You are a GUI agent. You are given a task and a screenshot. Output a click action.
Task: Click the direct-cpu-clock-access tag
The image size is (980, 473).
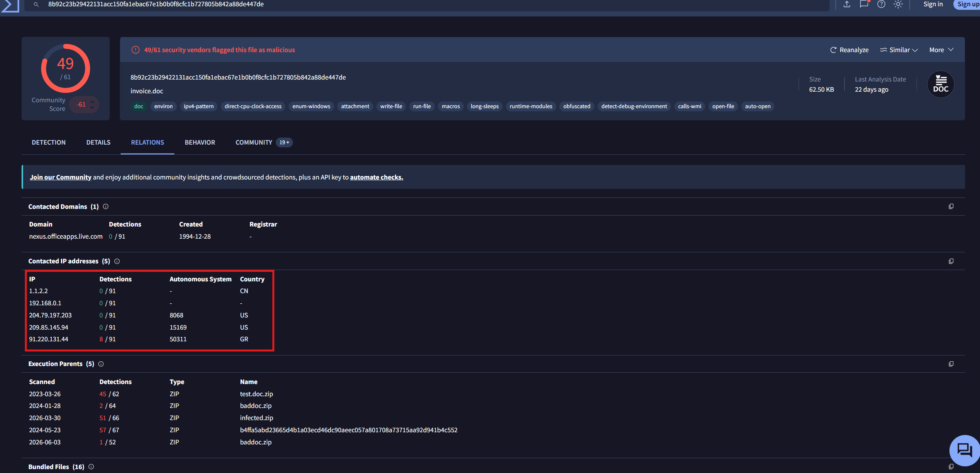tap(253, 106)
